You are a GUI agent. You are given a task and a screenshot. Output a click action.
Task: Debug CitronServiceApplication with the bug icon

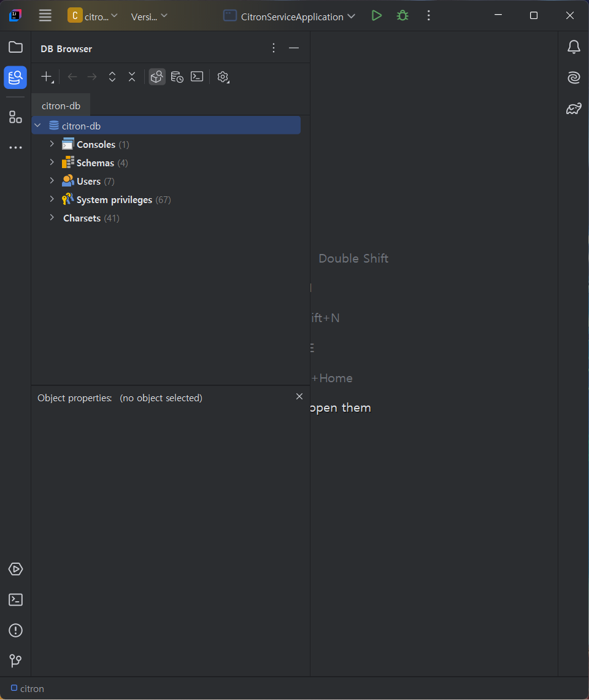(402, 15)
